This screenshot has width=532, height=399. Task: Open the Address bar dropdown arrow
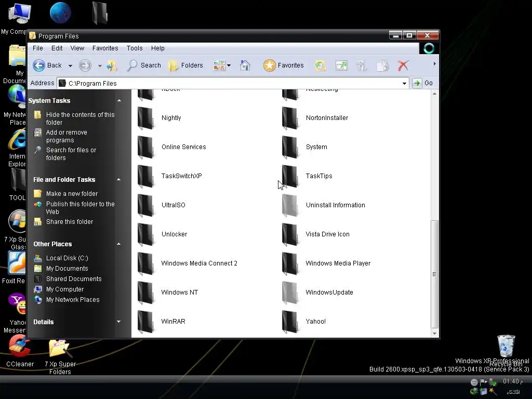tap(404, 84)
